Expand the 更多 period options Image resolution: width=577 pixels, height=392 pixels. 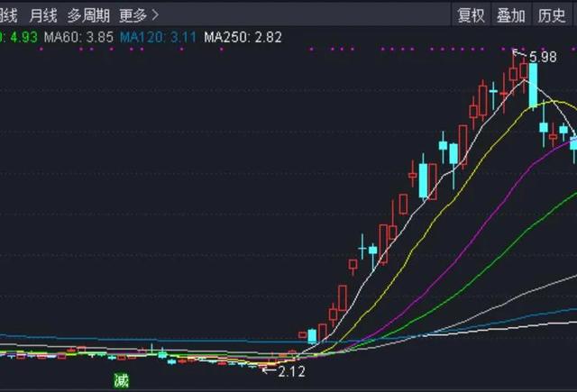coord(133,15)
